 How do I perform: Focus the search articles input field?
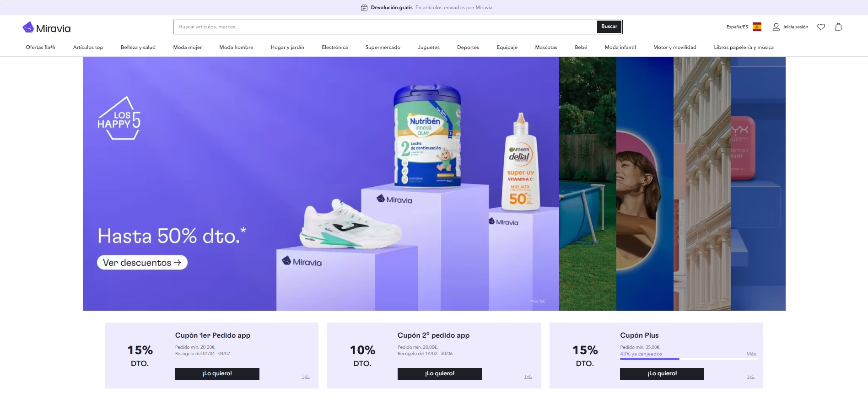coord(385,27)
